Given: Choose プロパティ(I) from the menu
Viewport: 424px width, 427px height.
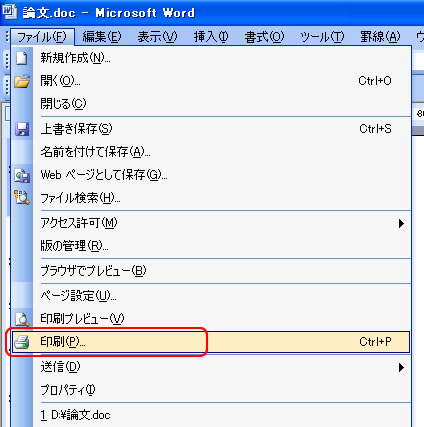Looking at the screenshot, I should (x=68, y=390).
